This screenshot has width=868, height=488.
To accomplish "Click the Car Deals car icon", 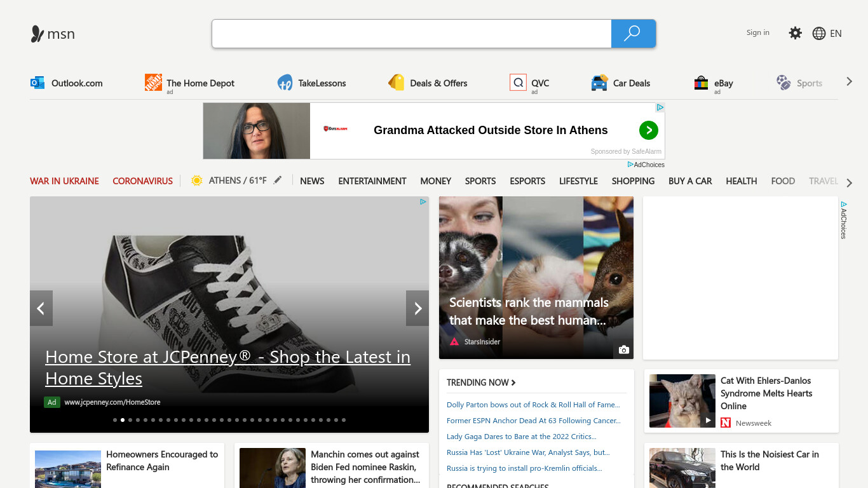I will [x=599, y=83].
